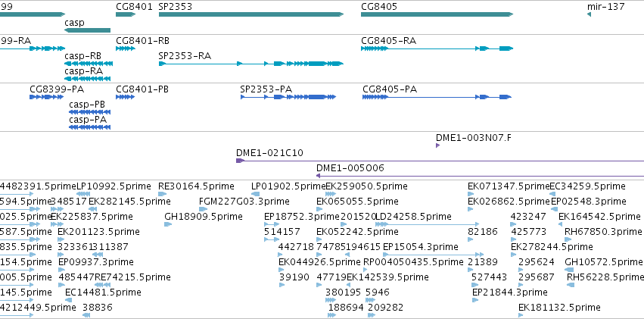Screen dimensions: 644x319
Task: Click the CG8399-PA feature label
Action: point(57,89)
